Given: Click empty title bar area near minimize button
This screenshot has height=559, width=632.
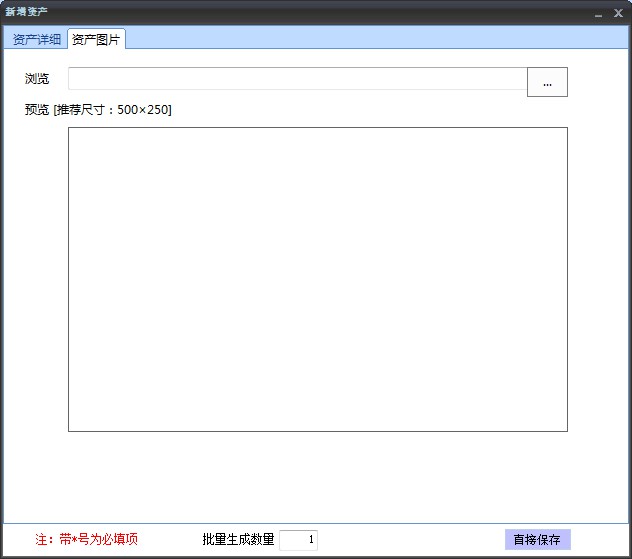Looking at the screenshot, I should pos(540,12).
